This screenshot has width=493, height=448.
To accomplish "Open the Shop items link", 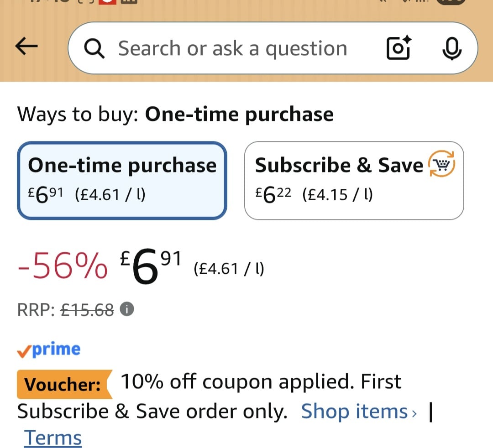I will pos(354,412).
